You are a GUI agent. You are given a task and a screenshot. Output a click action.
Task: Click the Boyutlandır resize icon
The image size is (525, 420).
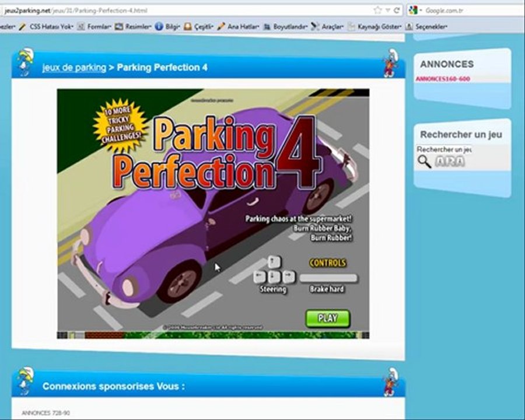click(x=267, y=26)
